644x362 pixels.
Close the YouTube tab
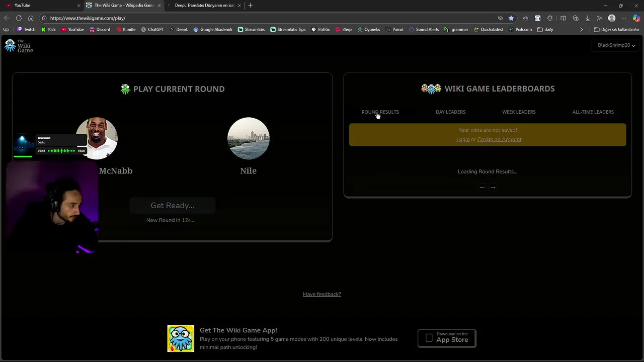click(78, 5)
